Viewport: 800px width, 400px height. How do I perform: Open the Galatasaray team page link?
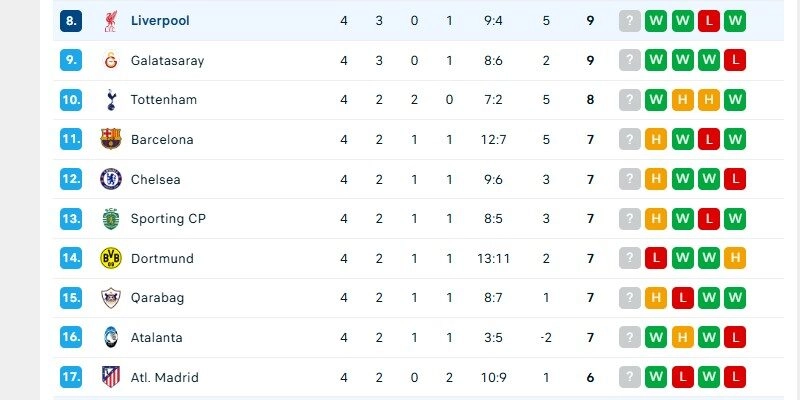pos(167,60)
